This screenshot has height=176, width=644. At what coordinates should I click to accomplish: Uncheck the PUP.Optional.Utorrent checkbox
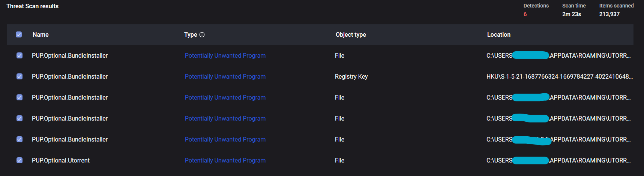(x=20, y=160)
